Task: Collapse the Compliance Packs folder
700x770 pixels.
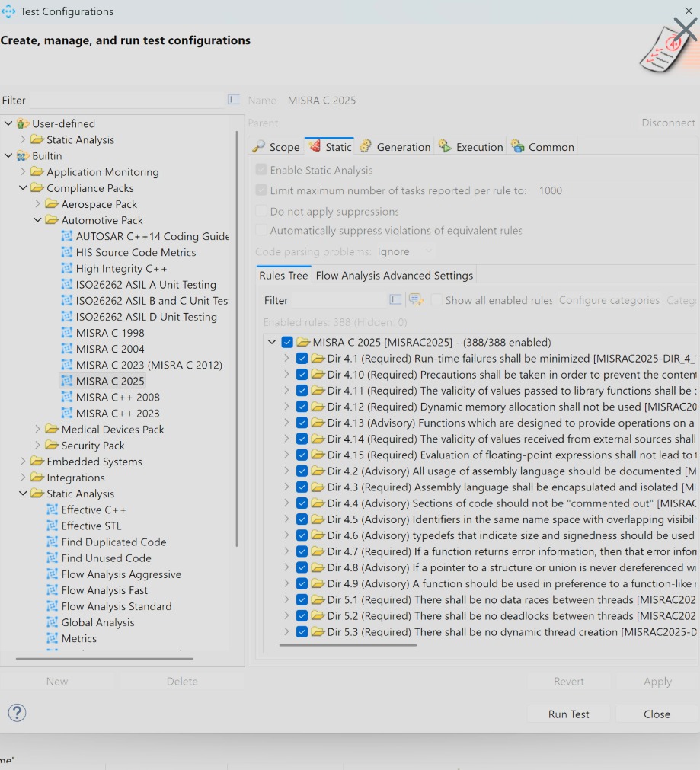Action: point(23,187)
